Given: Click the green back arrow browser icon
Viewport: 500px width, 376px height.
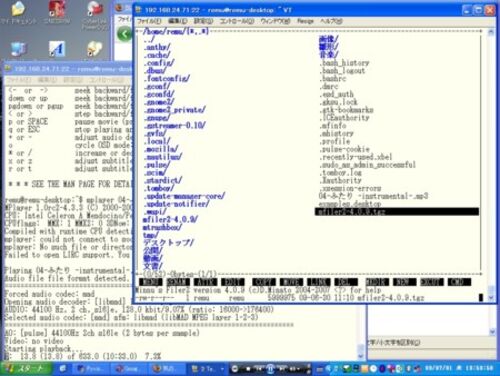Looking at the screenshot, I should (x=124, y=34).
